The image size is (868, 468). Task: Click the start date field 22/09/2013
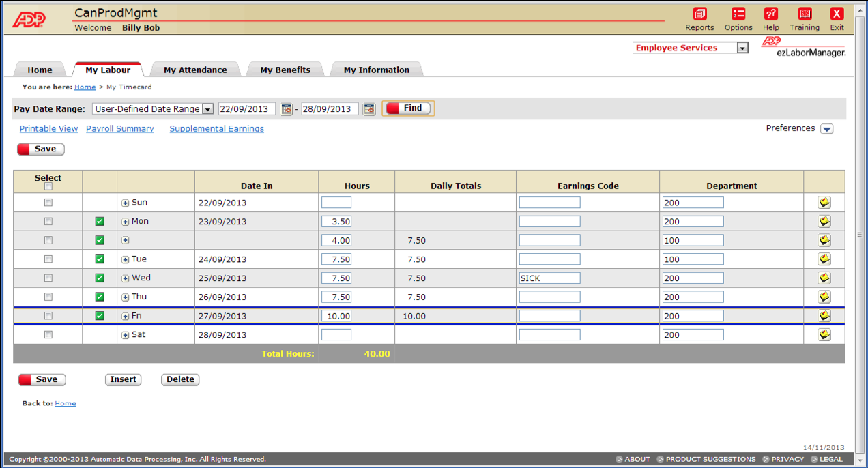click(247, 109)
